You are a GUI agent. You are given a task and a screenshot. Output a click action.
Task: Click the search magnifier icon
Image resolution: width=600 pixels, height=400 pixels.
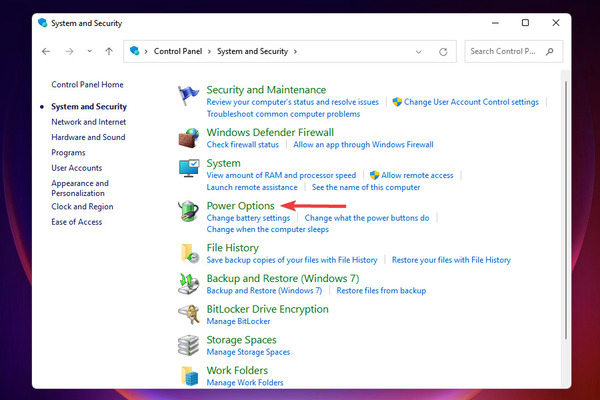tap(550, 51)
